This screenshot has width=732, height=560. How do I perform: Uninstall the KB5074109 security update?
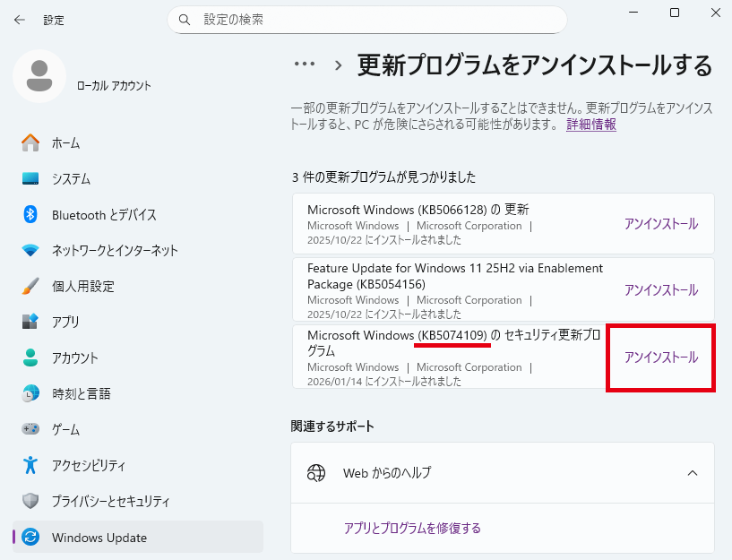tap(660, 358)
